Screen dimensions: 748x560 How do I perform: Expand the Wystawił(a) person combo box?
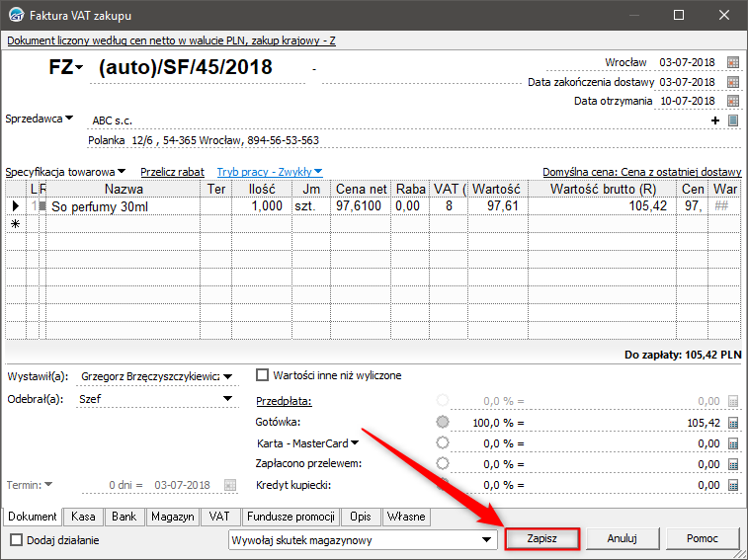pos(228,377)
